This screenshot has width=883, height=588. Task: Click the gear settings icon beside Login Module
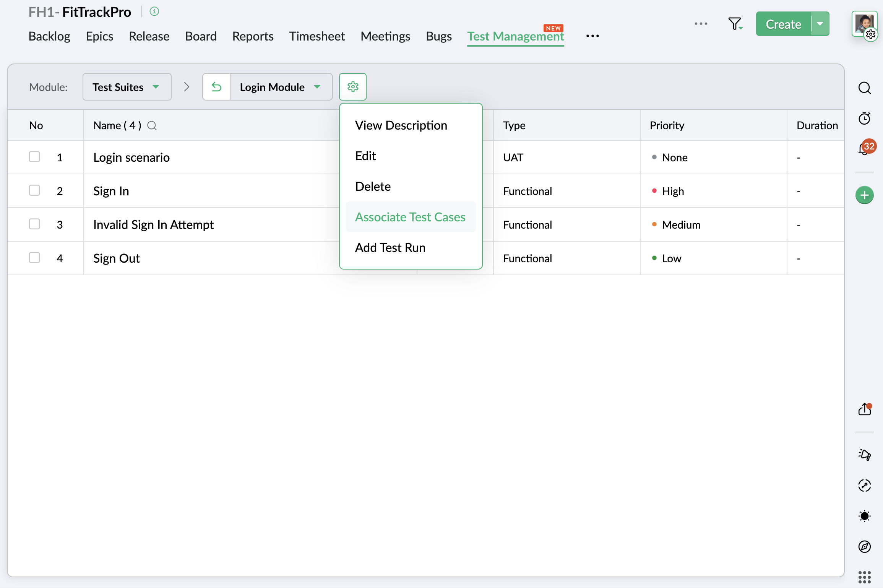(x=352, y=87)
